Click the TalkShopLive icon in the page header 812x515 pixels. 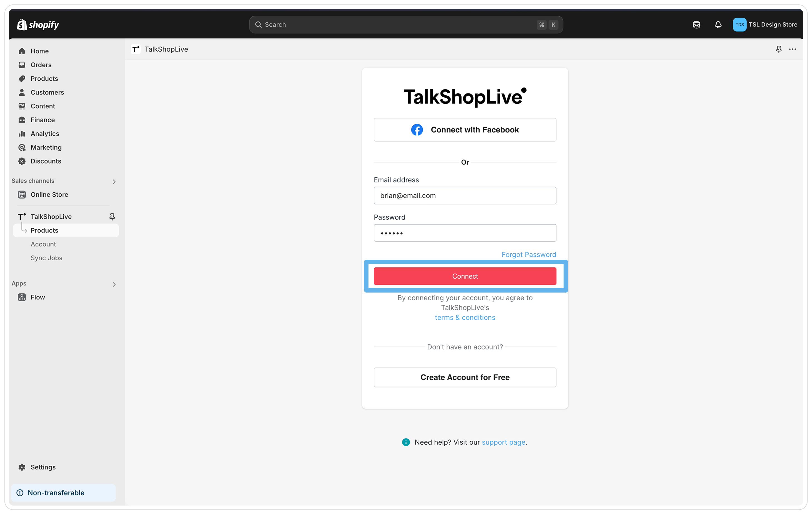pyautogui.click(x=136, y=49)
